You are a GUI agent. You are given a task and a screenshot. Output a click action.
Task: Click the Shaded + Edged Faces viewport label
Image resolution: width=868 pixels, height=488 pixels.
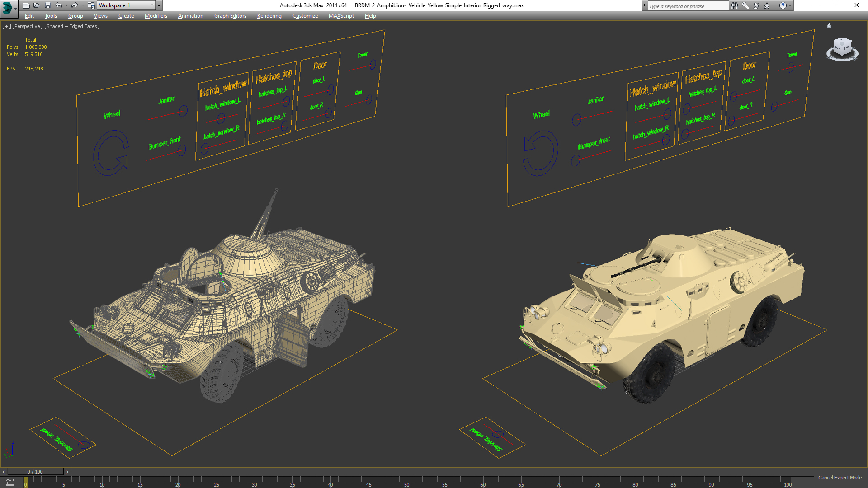(72, 26)
